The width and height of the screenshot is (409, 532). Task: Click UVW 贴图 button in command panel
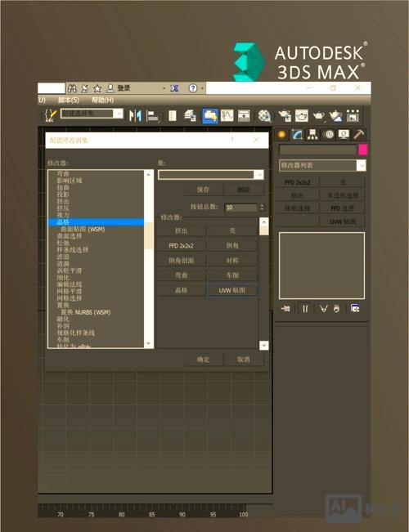343,221
